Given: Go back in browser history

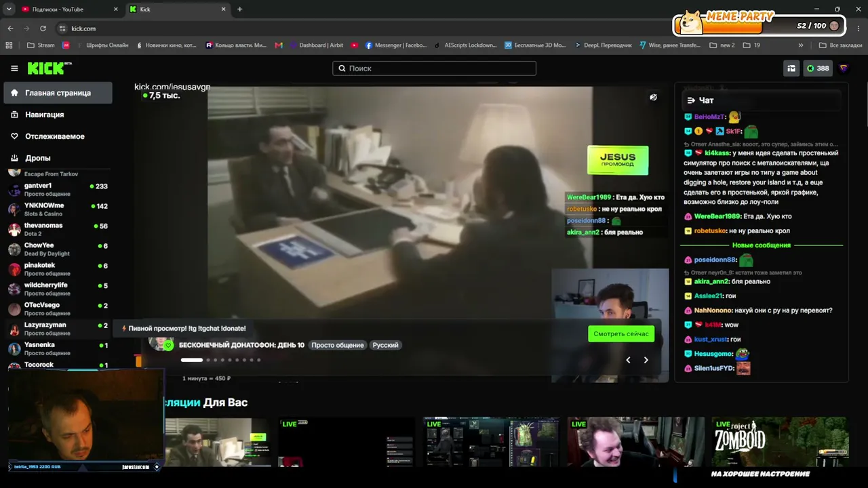Looking at the screenshot, I should point(10,28).
